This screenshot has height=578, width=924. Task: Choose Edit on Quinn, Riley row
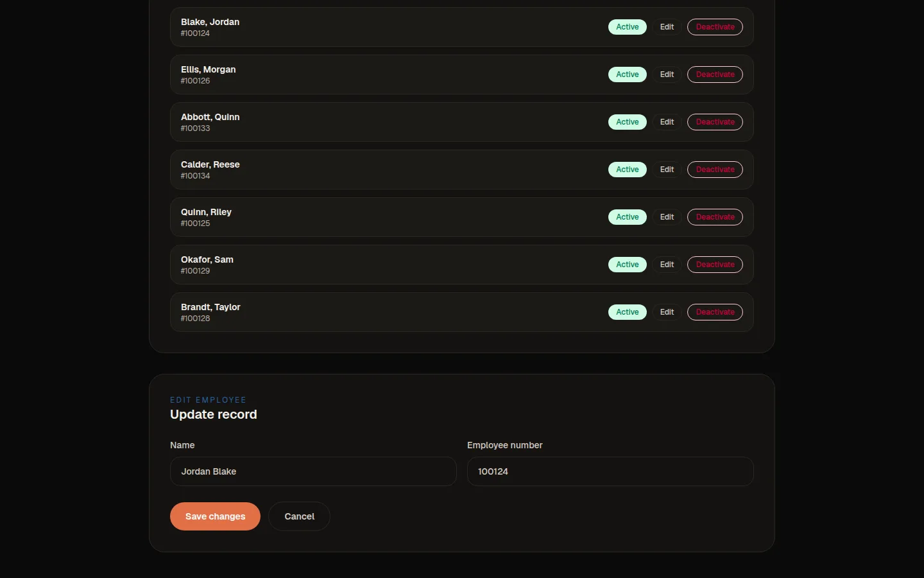click(667, 217)
